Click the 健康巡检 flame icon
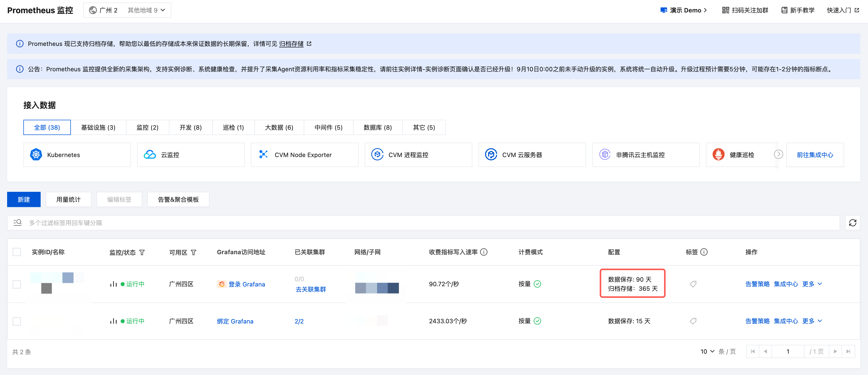The width and height of the screenshot is (868, 375). pos(718,155)
